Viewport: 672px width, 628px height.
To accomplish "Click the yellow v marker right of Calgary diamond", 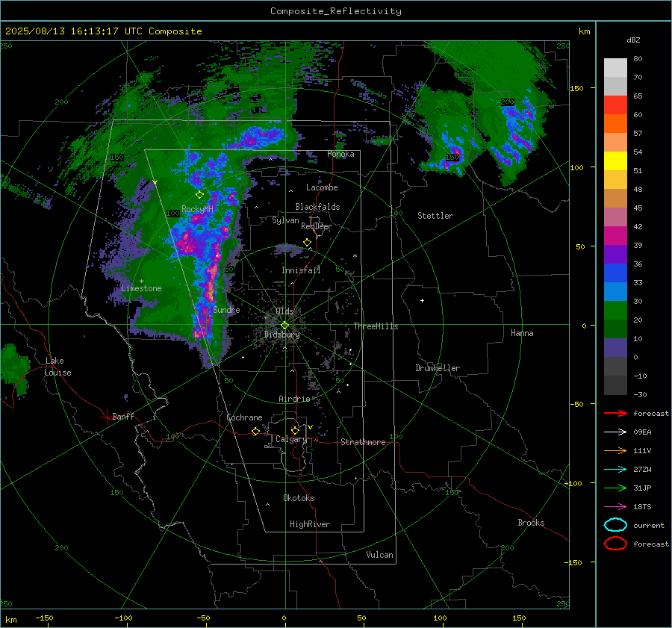I will (x=311, y=427).
